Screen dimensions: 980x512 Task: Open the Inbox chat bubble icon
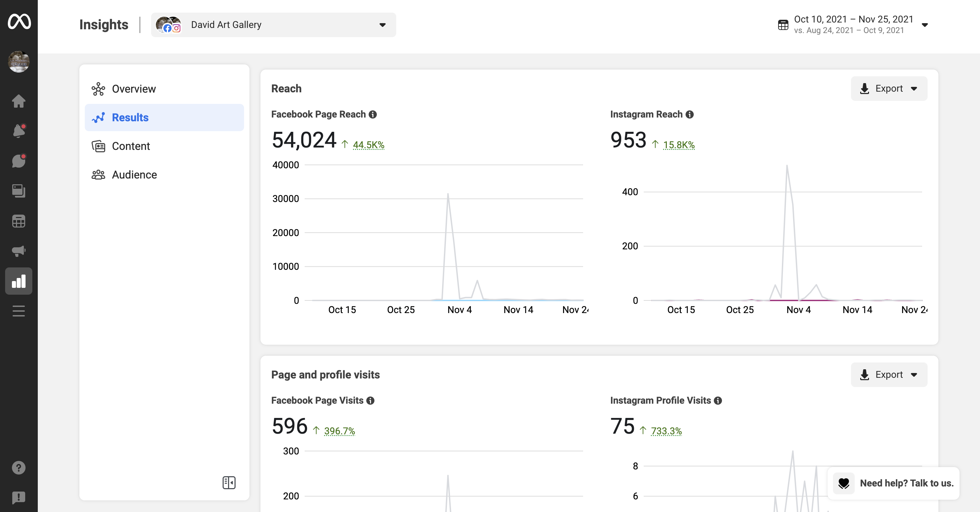coord(19,161)
